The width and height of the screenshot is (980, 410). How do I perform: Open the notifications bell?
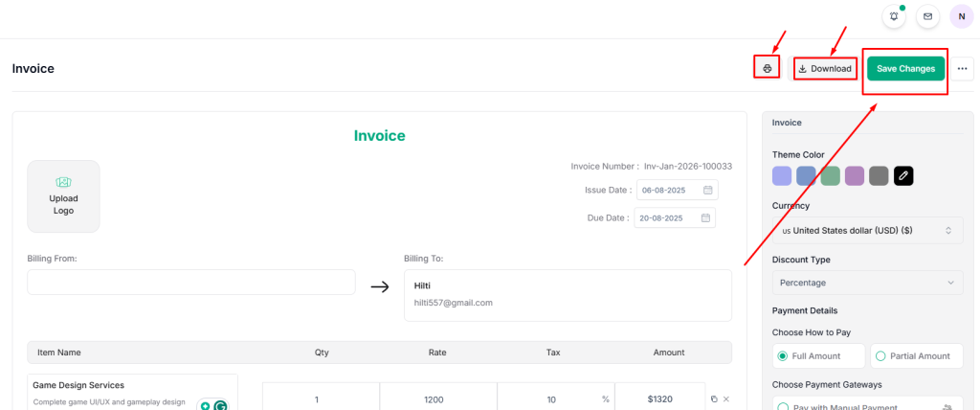(x=894, y=17)
